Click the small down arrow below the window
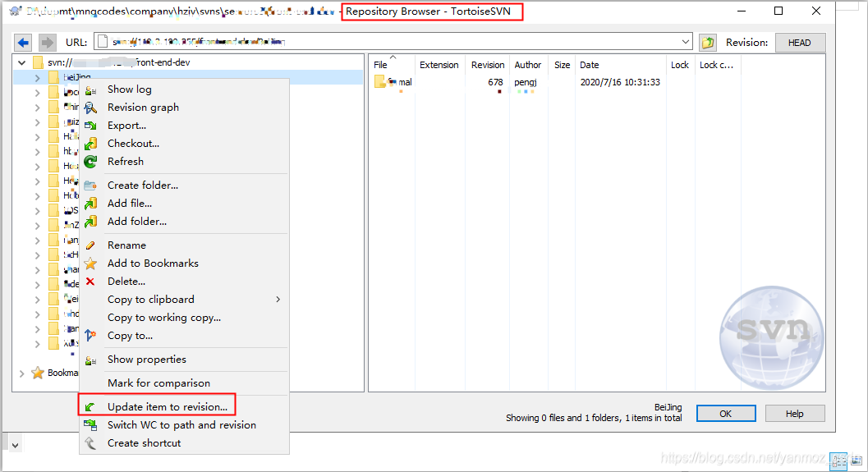Image resolution: width=868 pixels, height=472 pixels. (15, 445)
